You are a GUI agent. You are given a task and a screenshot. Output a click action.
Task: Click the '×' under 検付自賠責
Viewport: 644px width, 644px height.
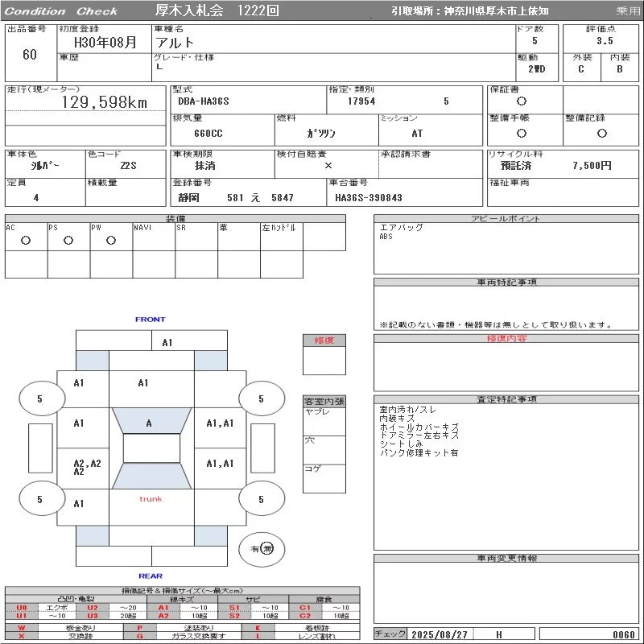(328, 166)
